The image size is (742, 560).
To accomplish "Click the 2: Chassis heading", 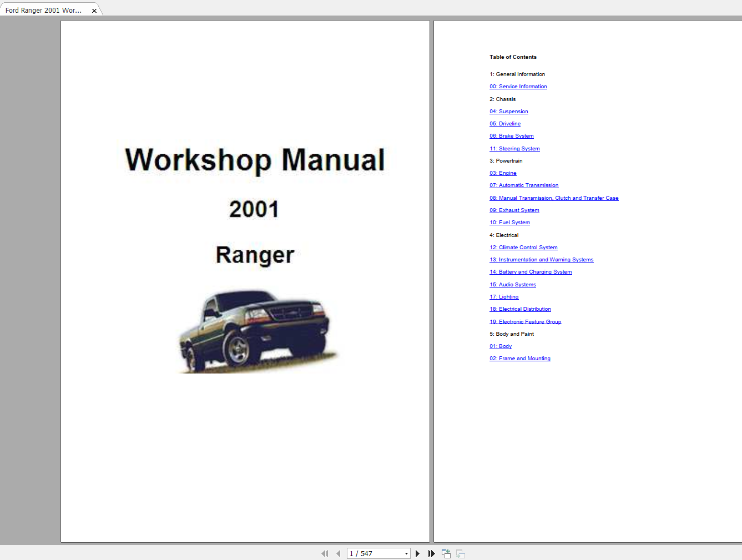I will tap(502, 99).
